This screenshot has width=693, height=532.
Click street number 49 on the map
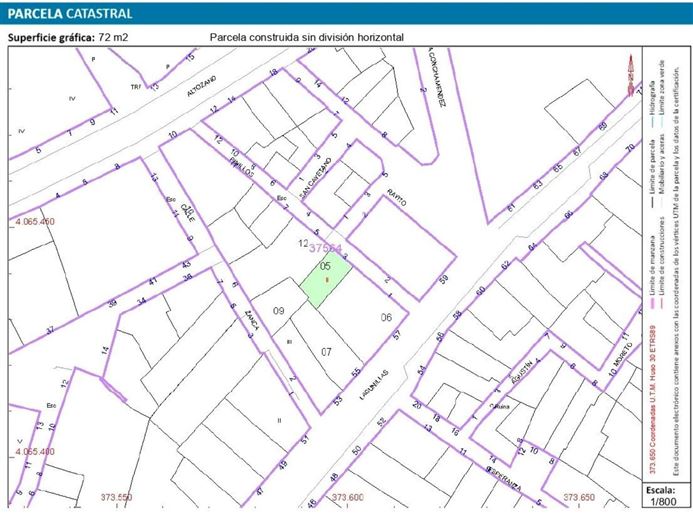pos(283,464)
